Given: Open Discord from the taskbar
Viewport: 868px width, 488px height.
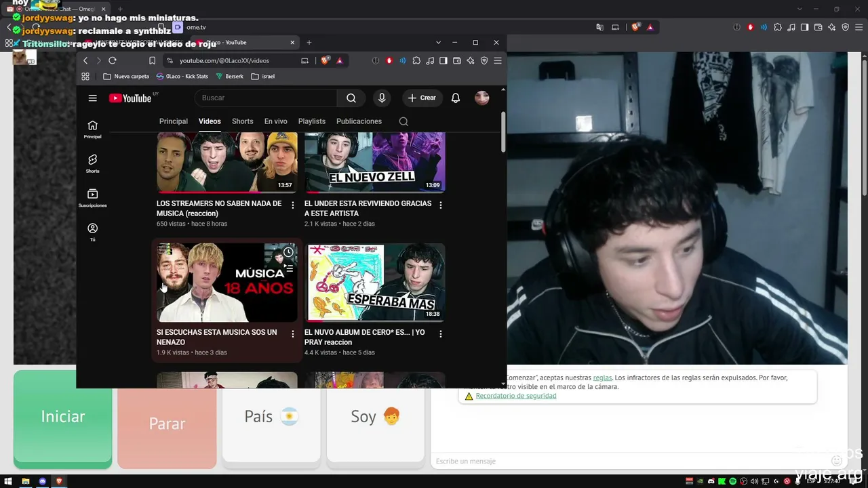Looking at the screenshot, I should 43,481.
